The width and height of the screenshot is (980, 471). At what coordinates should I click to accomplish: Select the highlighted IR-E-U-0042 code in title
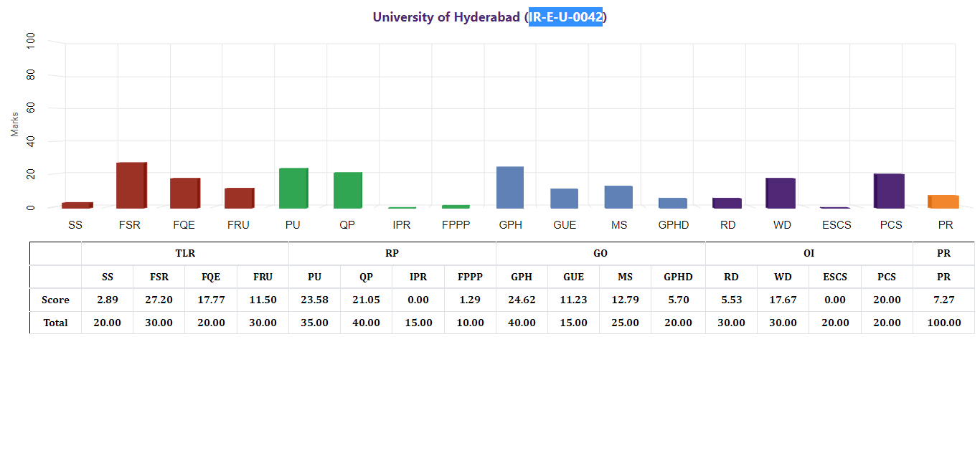click(x=565, y=17)
